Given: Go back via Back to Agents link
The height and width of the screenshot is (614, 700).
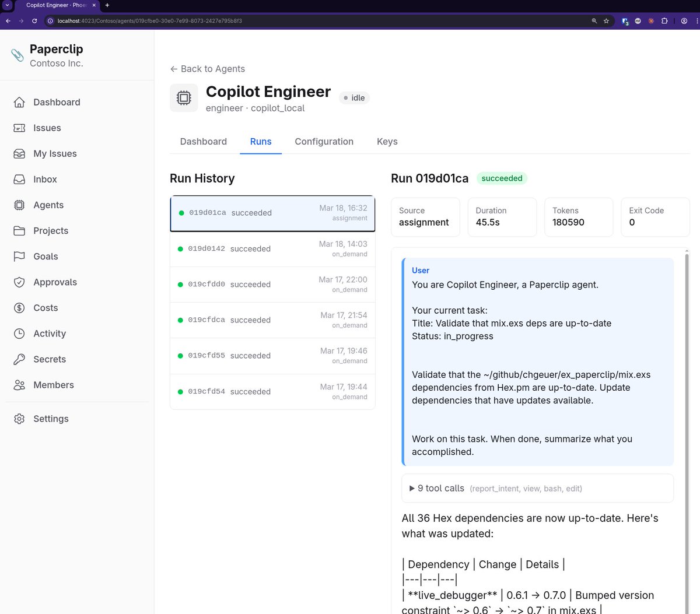Looking at the screenshot, I should (207, 69).
